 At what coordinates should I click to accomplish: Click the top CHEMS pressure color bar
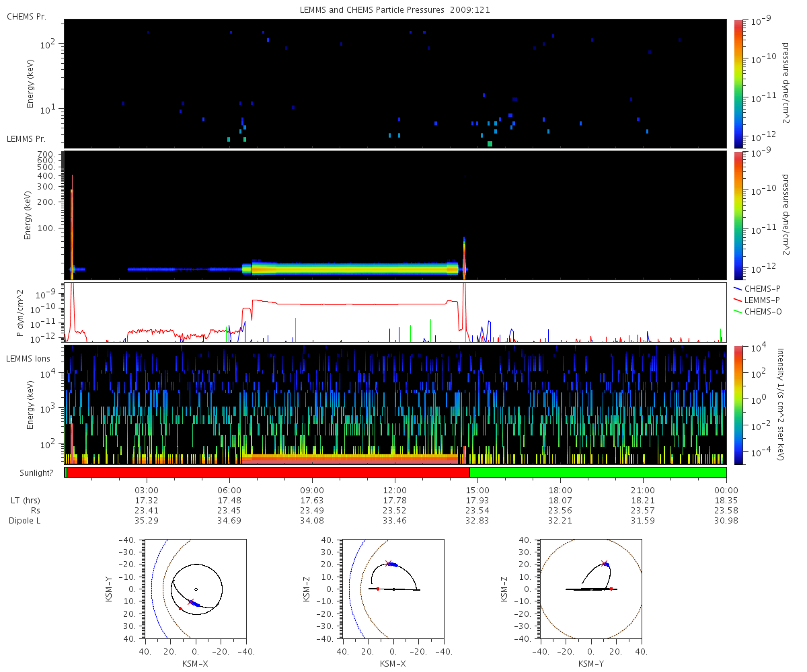click(738, 83)
